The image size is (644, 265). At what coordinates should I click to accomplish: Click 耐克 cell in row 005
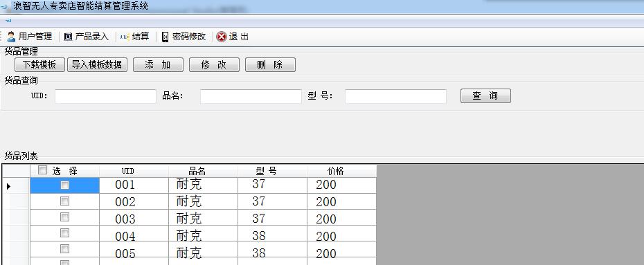[203, 249]
